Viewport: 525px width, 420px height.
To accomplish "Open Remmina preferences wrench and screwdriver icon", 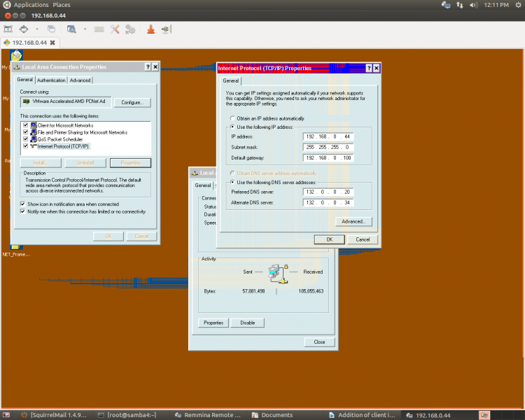I will 115,29.
